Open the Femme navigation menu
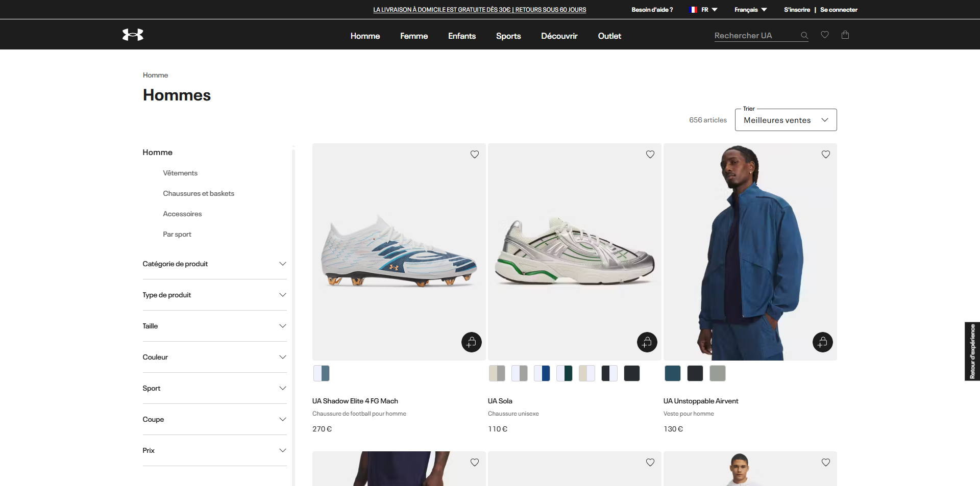This screenshot has height=486, width=980. [414, 36]
